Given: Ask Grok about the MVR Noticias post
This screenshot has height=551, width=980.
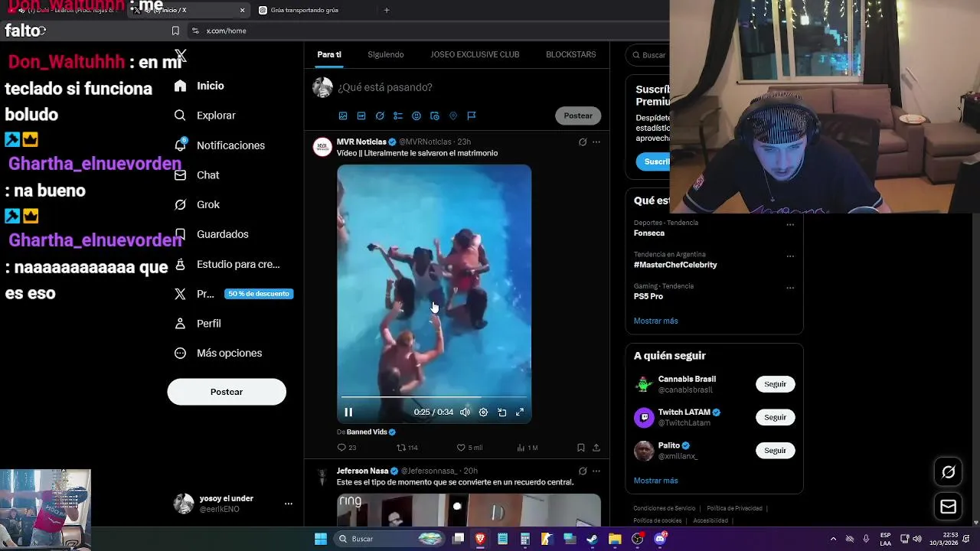Looking at the screenshot, I should (x=583, y=142).
